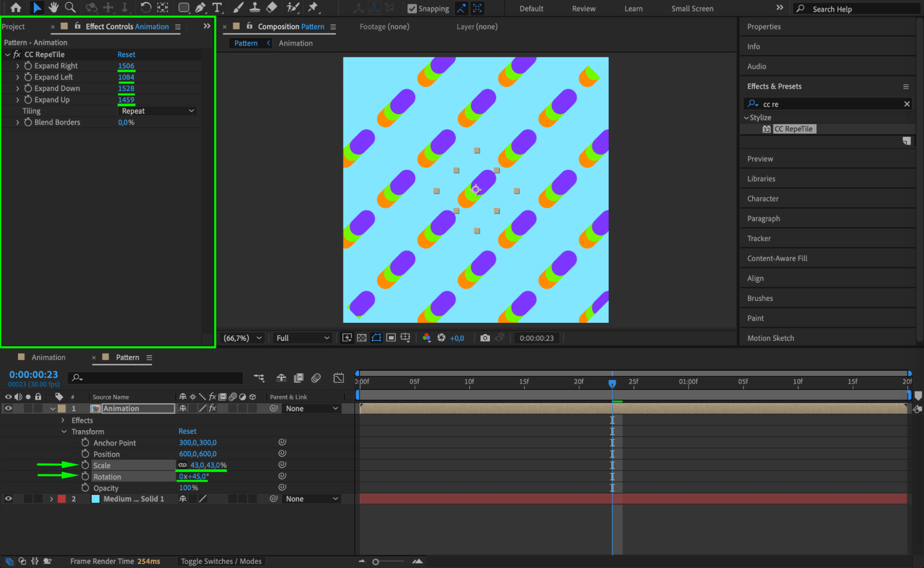Open the Review workspace

pos(583,9)
